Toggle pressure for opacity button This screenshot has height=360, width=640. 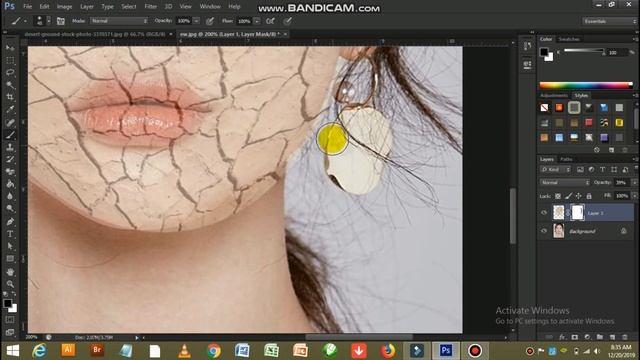pos(210,21)
